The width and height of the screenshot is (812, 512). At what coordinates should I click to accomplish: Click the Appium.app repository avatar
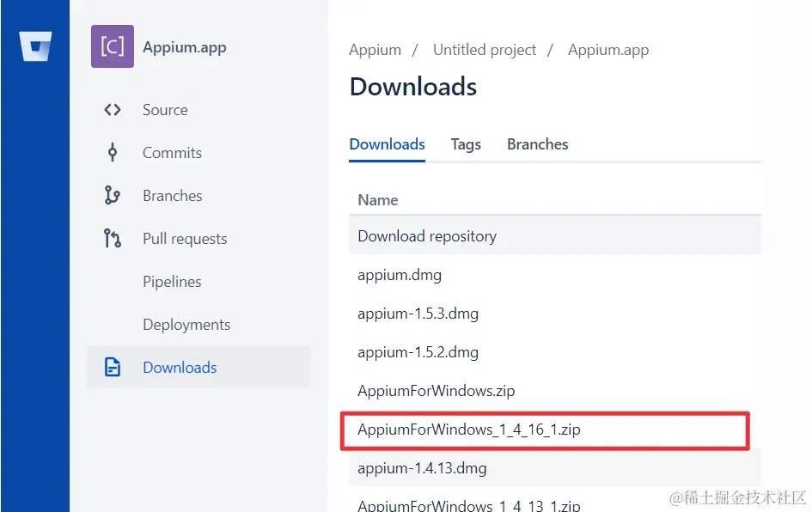[x=113, y=46]
